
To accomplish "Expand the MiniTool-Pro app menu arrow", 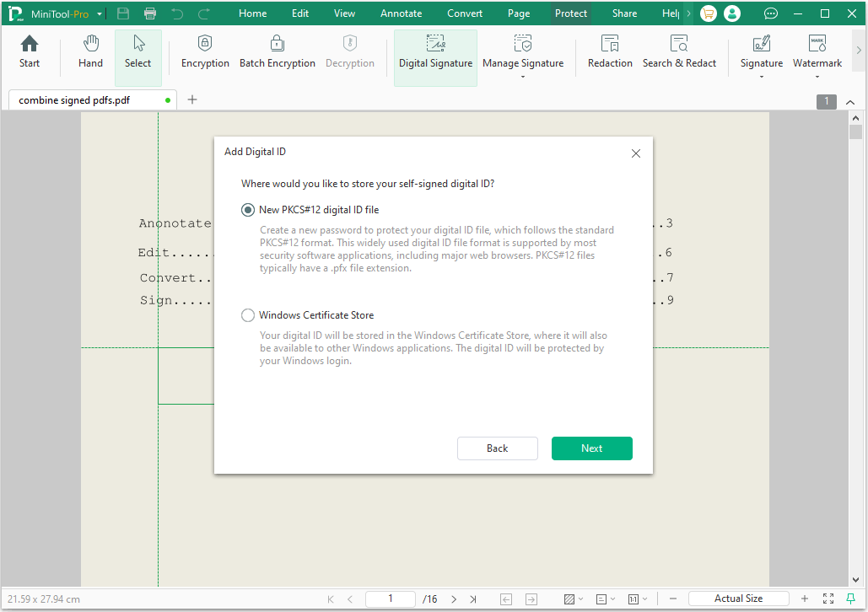I will [x=100, y=13].
